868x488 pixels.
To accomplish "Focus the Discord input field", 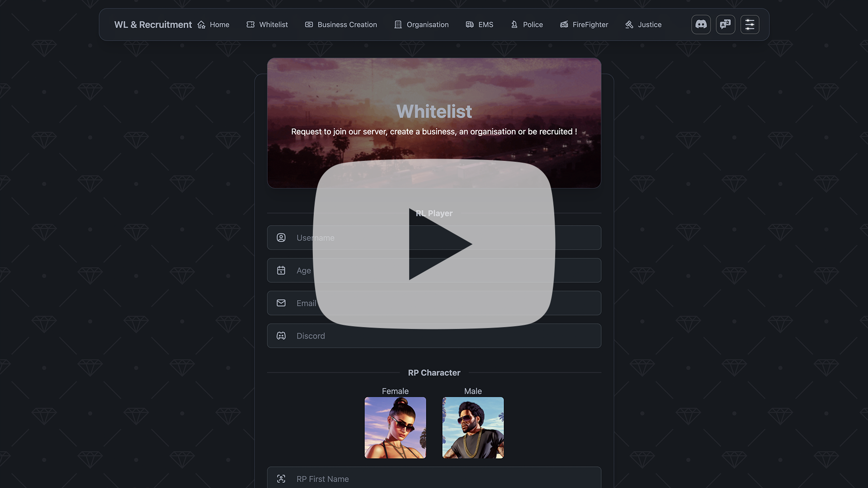I will pyautogui.click(x=434, y=336).
